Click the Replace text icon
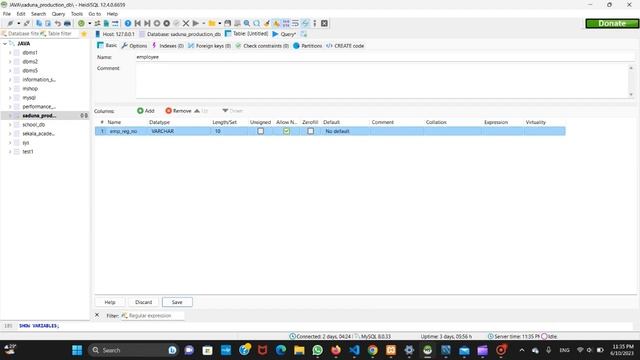The image size is (640, 360). 256,24
